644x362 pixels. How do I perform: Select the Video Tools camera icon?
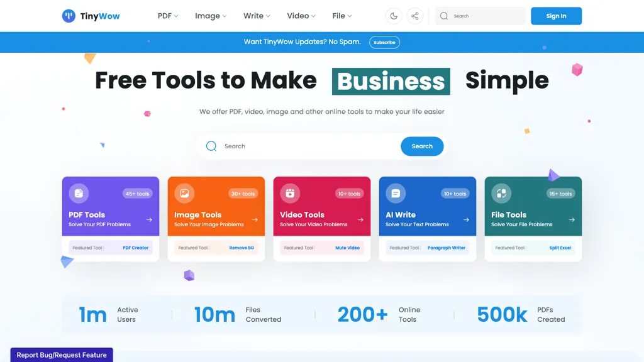coord(289,194)
